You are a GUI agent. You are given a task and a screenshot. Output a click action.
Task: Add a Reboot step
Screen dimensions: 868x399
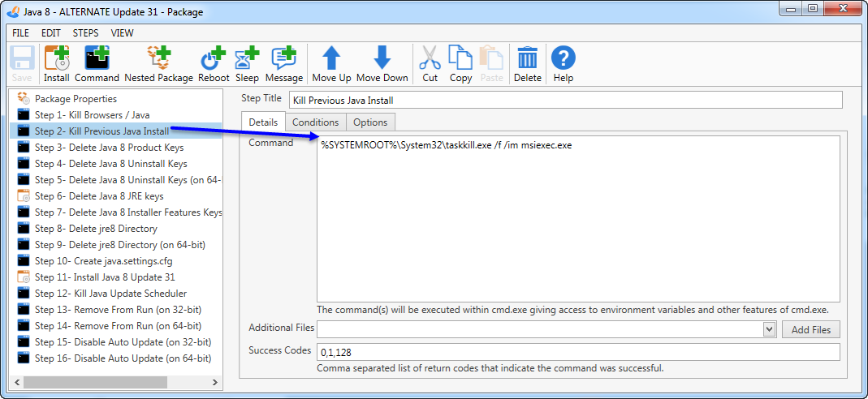214,64
